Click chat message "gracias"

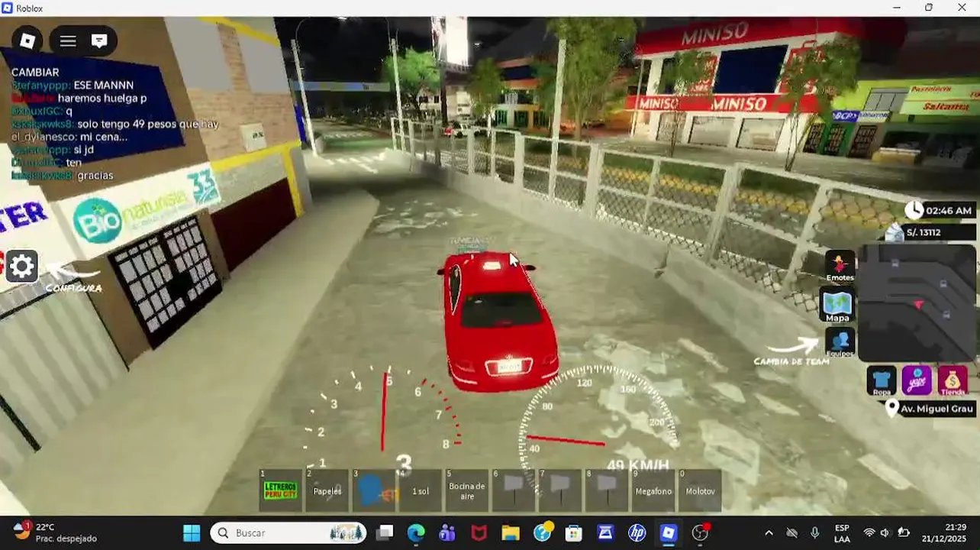click(95, 176)
